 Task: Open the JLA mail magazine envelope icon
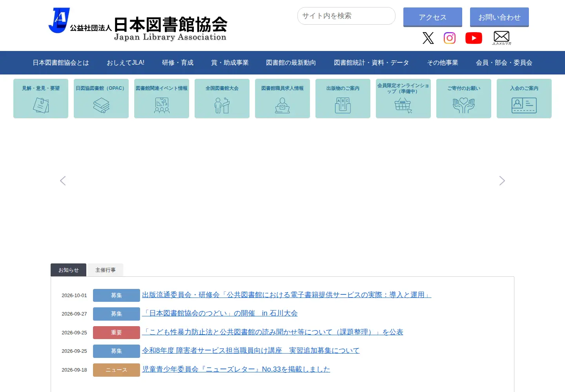501,38
